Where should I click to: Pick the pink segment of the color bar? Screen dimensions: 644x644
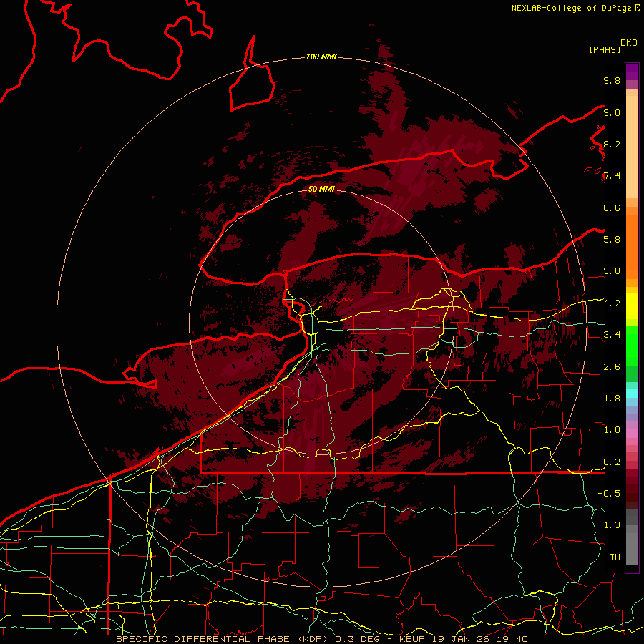coord(632,434)
